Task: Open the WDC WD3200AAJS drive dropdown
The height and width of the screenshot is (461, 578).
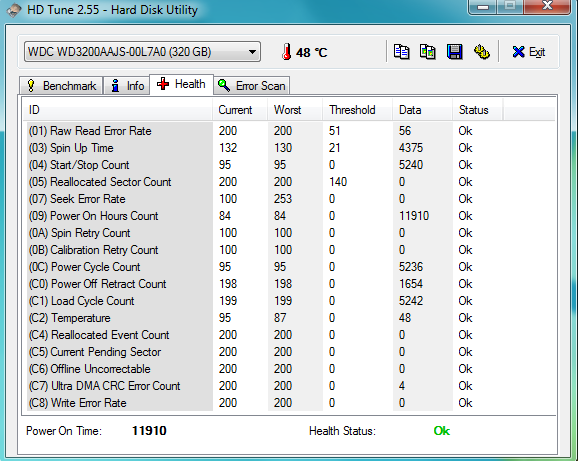Action: 142,52
